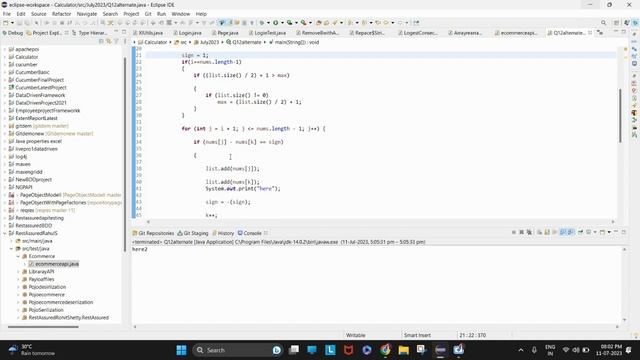Expand the src/main/java folder
640x360 pixels.
pos(11,241)
